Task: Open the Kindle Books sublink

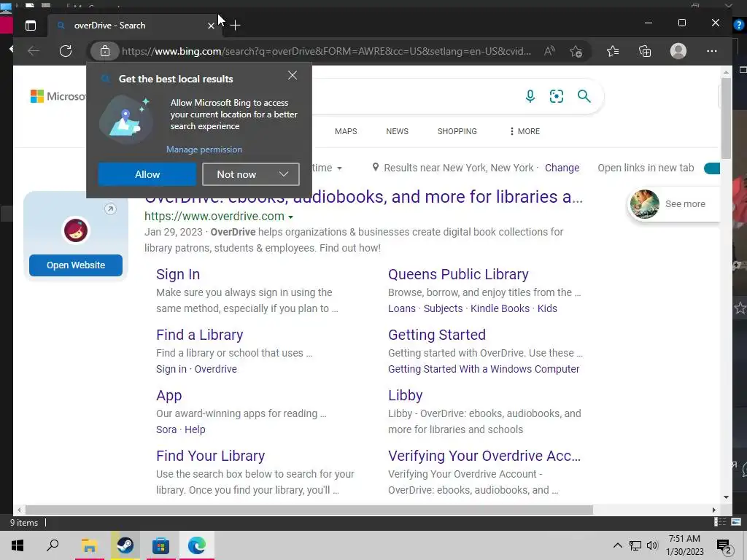Action: (500, 308)
